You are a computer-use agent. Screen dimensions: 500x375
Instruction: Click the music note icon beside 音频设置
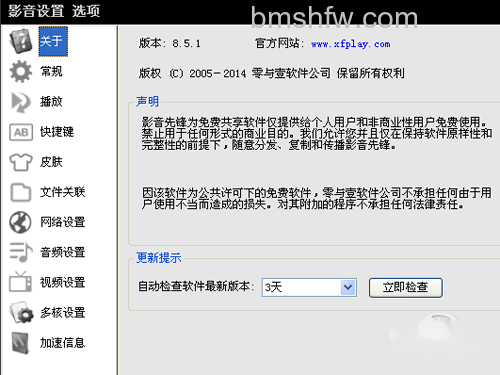[21, 252]
